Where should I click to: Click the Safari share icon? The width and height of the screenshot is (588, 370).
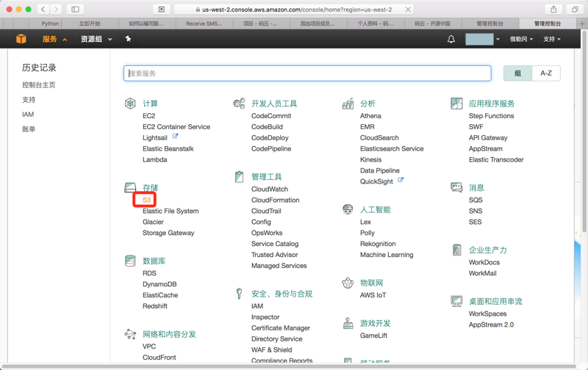click(553, 9)
